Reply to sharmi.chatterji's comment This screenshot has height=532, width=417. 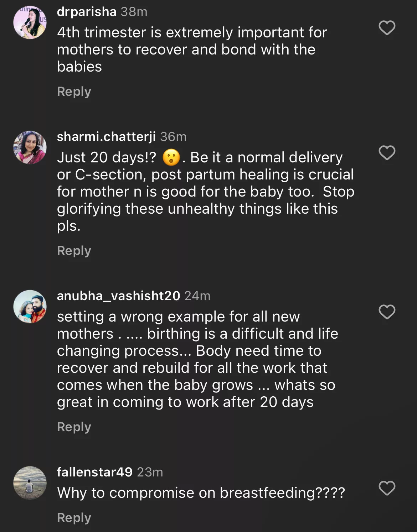tap(74, 251)
